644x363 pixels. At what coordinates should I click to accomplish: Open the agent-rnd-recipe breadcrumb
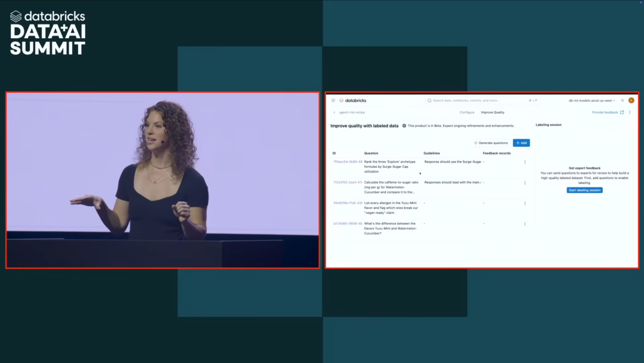coord(352,112)
